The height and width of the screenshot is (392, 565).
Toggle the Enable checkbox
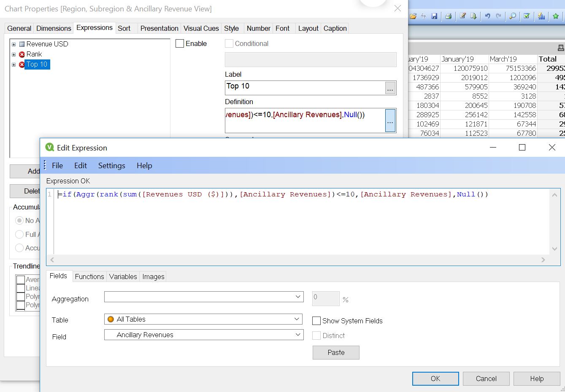pyautogui.click(x=180, y=43)
